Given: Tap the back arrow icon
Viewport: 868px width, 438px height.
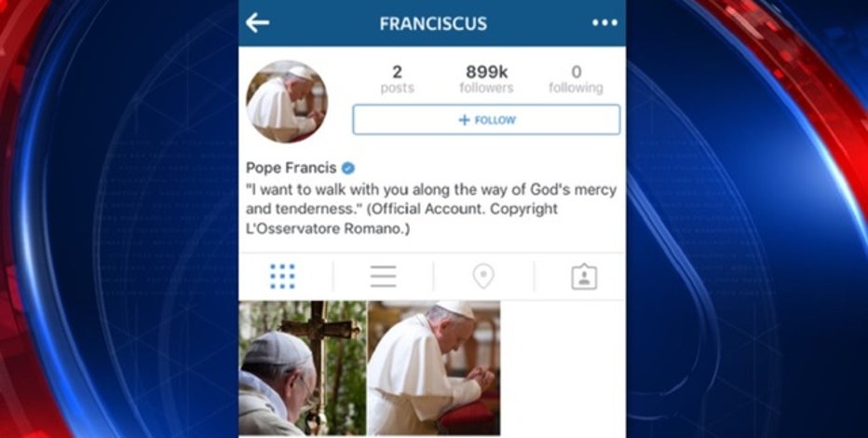Looking at the screenshot, I should point(257,22).
